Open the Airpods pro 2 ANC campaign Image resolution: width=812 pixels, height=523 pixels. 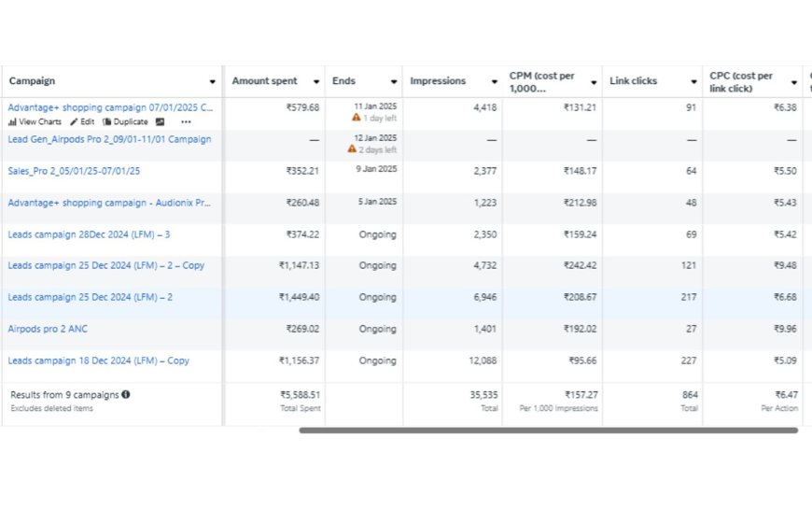[x=48, y=330]
